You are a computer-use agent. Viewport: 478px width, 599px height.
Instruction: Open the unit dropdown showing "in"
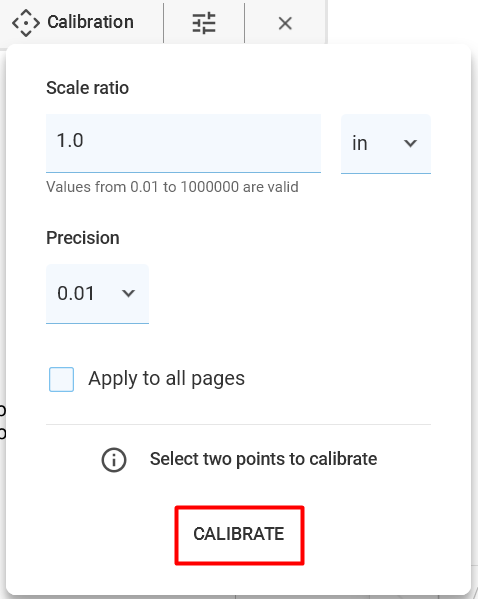pos(386,144)
